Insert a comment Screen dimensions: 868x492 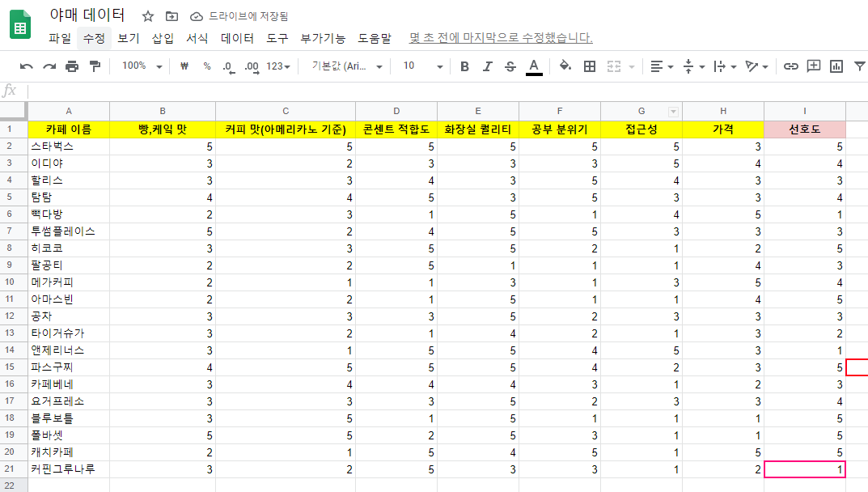pyautogui.click(x=813, y=66)
